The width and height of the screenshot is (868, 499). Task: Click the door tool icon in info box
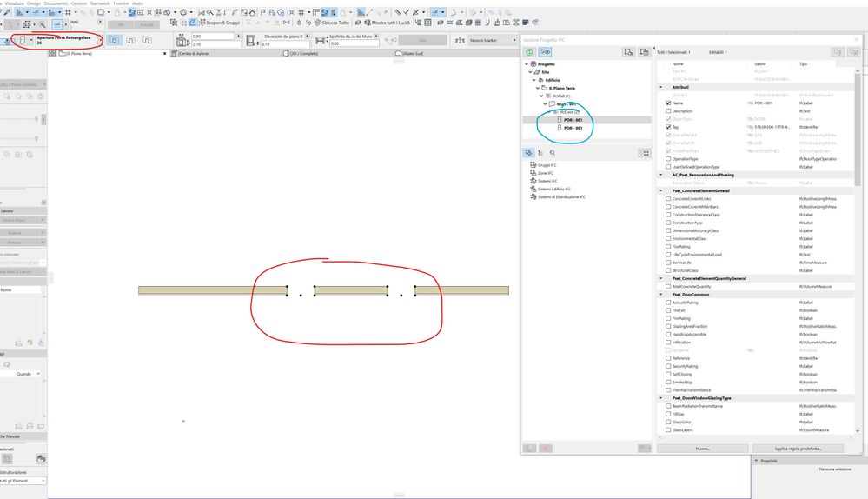(x=22, y=41)
